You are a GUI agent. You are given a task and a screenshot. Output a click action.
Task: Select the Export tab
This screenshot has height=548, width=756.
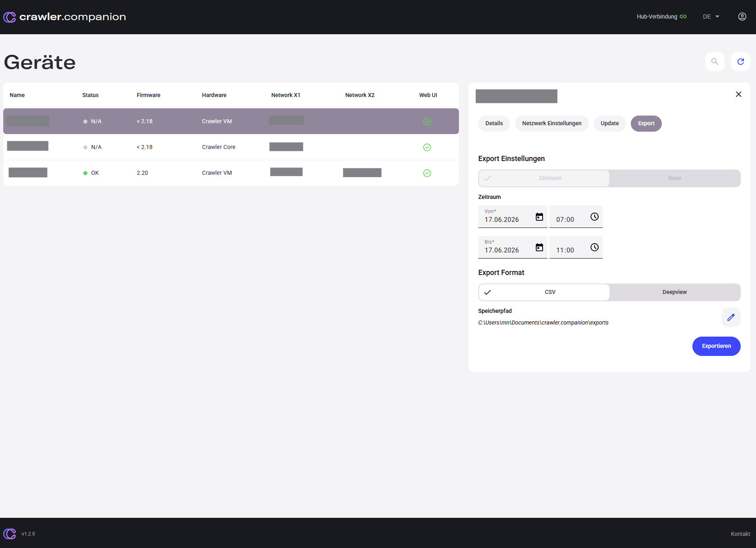click(x=646, y=123)
